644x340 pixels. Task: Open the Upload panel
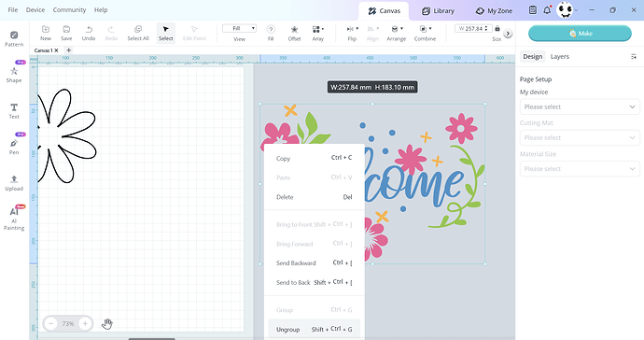(14, 183)
